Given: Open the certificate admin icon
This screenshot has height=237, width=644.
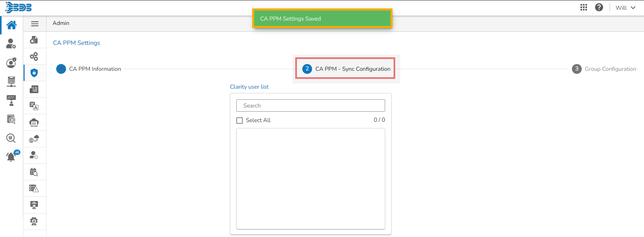Looking at the screenshot, I should pyautogui.click(x=34, y=205).
